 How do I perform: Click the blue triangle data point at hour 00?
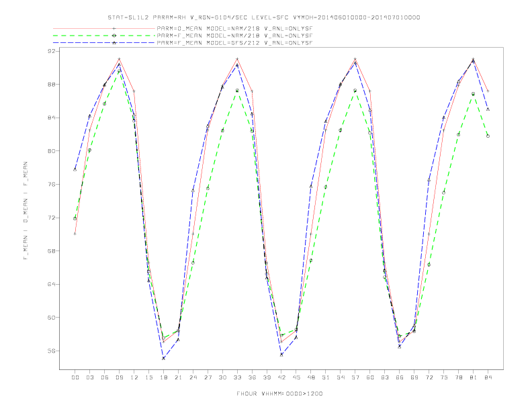[75, 169]
